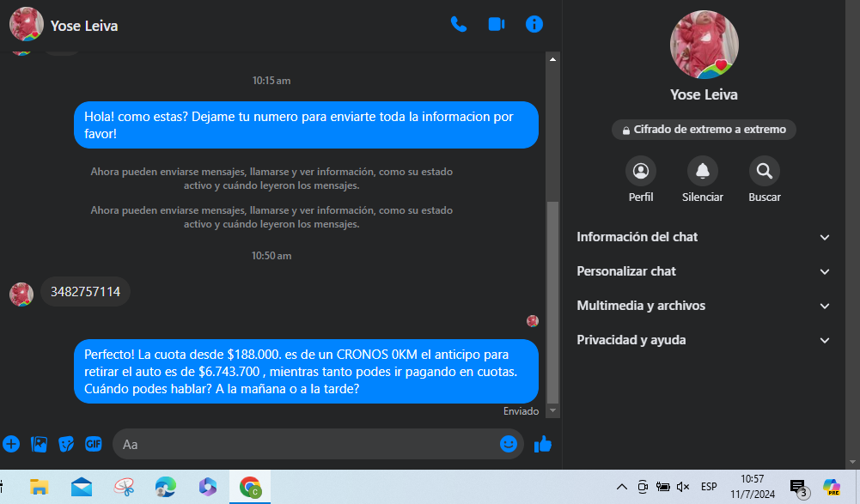Switch ESP input language
The width and height of the screenshot is (860, 504).
709,487
